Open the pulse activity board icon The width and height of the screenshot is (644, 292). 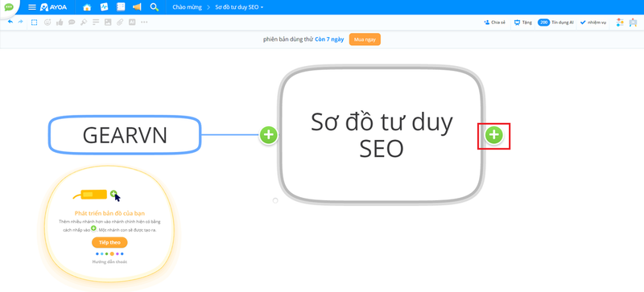(105, 7)
